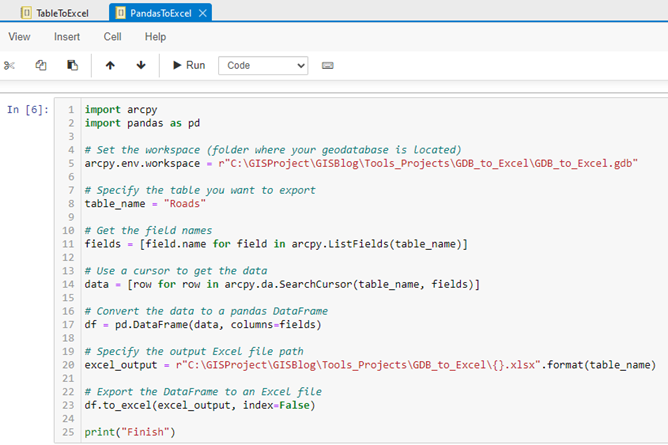Paste cells below icon
The width and height of the screenshot is (668, 445).
72,65
